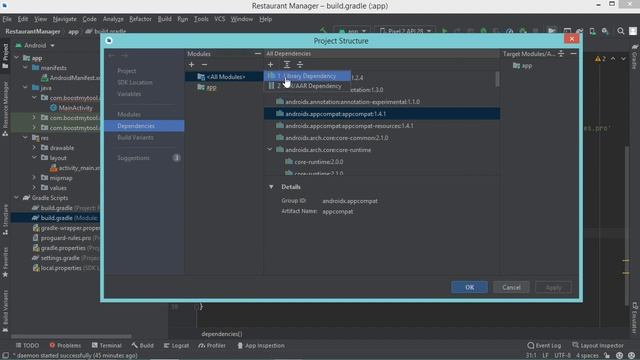Open the Build menu
This screenshot has height=360, width=640.
click(164, 19)
